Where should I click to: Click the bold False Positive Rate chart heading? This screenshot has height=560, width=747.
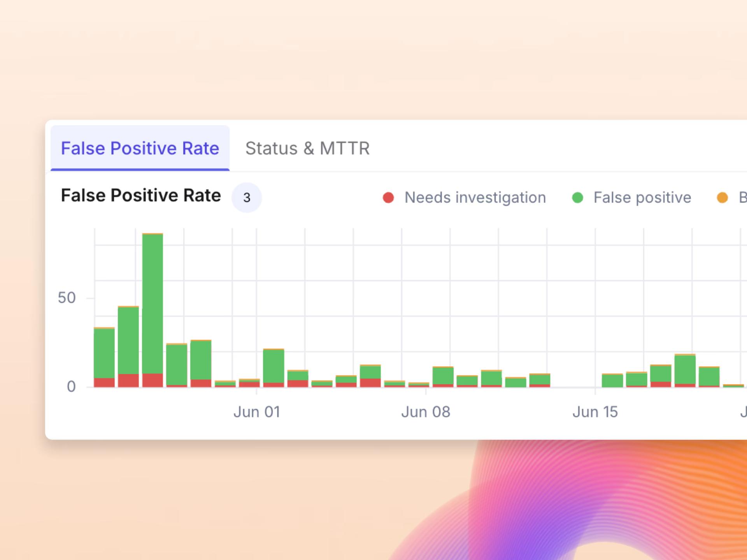pyautogui.click(x=141, y=195)
